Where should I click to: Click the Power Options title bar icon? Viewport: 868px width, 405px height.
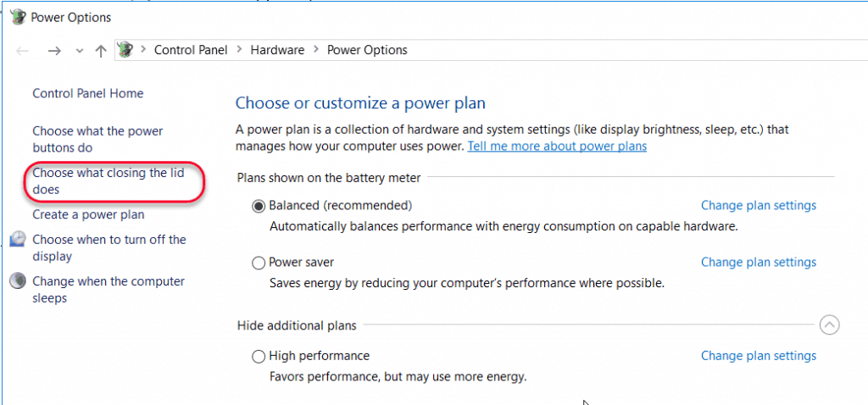point(18,16)
